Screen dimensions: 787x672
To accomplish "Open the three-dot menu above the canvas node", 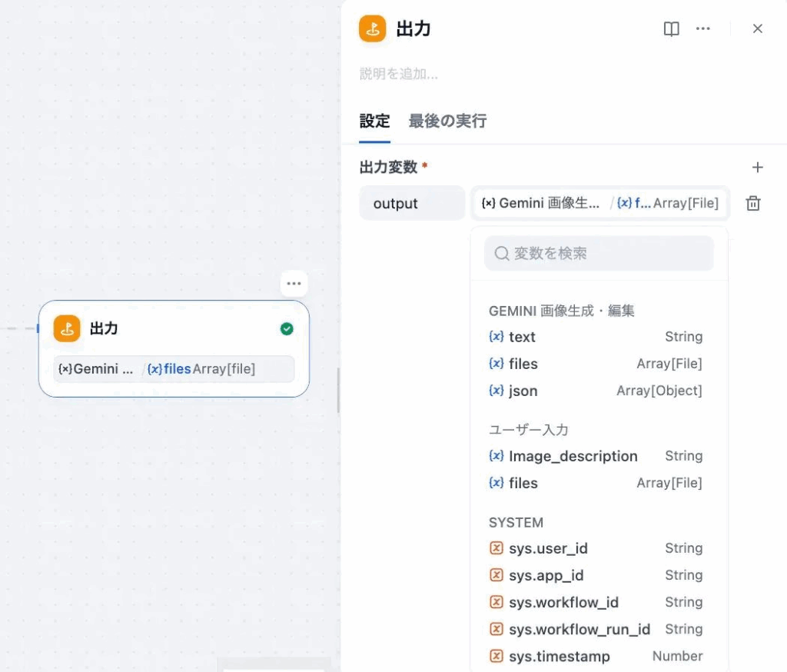I will [x=294, y=284].
